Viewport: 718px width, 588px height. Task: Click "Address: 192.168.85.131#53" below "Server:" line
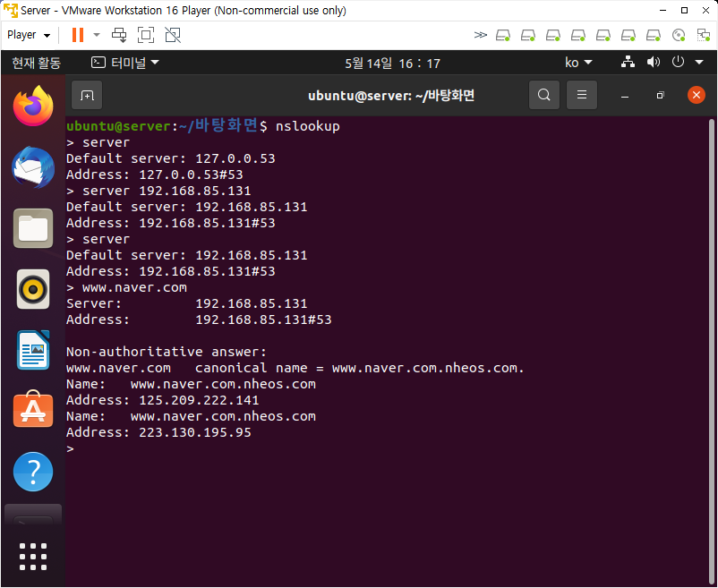point(199,320)
